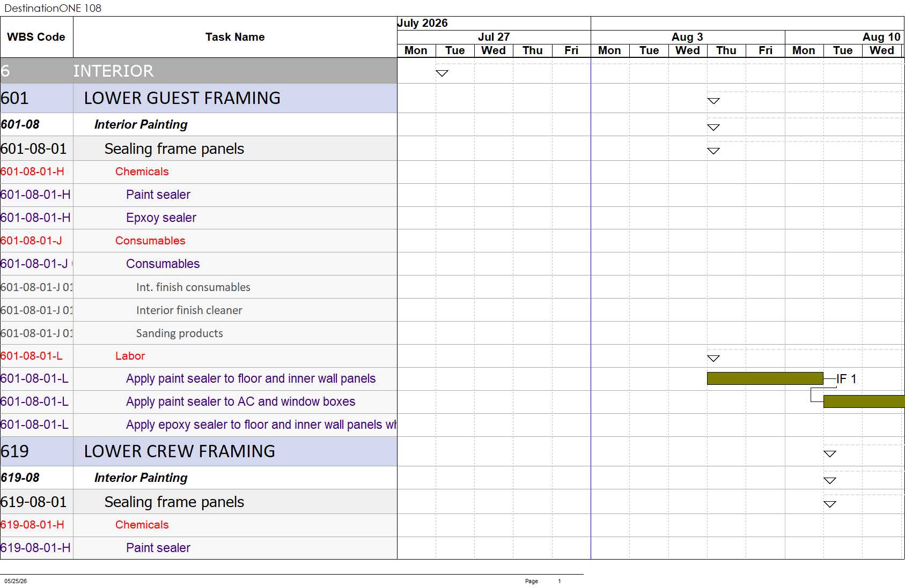
Task: Click the olive Gantt bar for floor panels
Action: (765, 378)
